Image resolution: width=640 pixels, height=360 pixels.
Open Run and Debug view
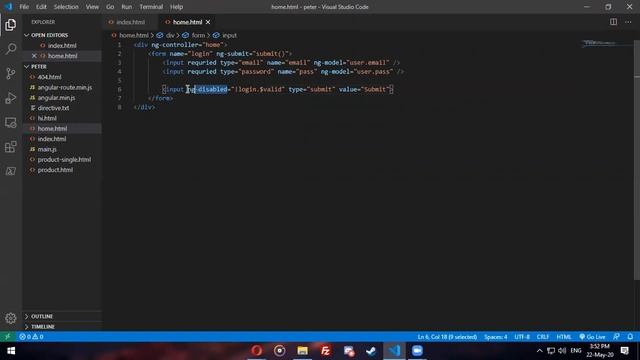11,98
